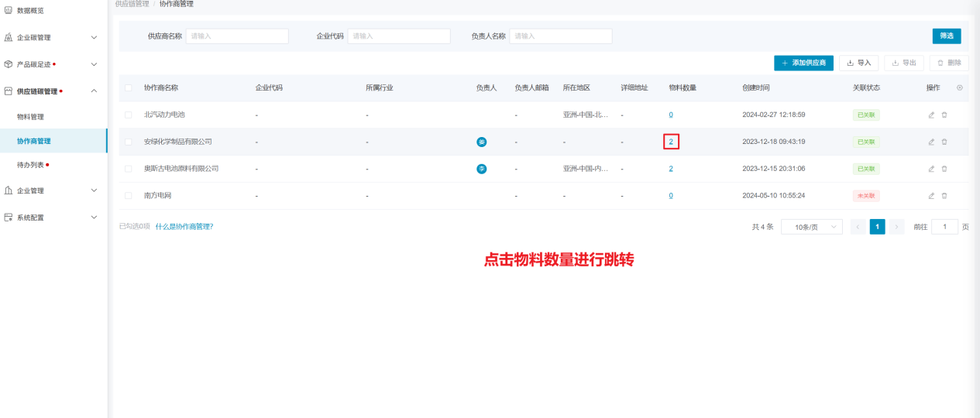The width and height of the screenshot is (980, 418).
Task: Select the 南方电网 row checkbox
Action: click(129, 196)
